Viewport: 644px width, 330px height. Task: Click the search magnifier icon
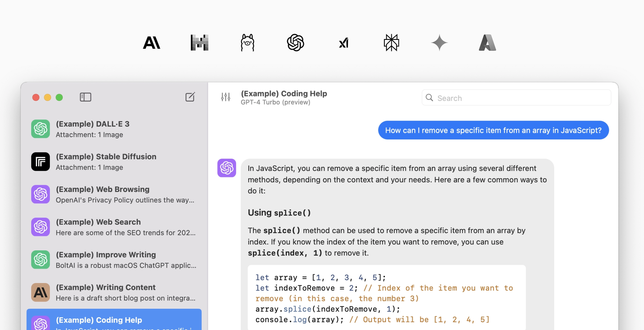[x=429, y=98]
